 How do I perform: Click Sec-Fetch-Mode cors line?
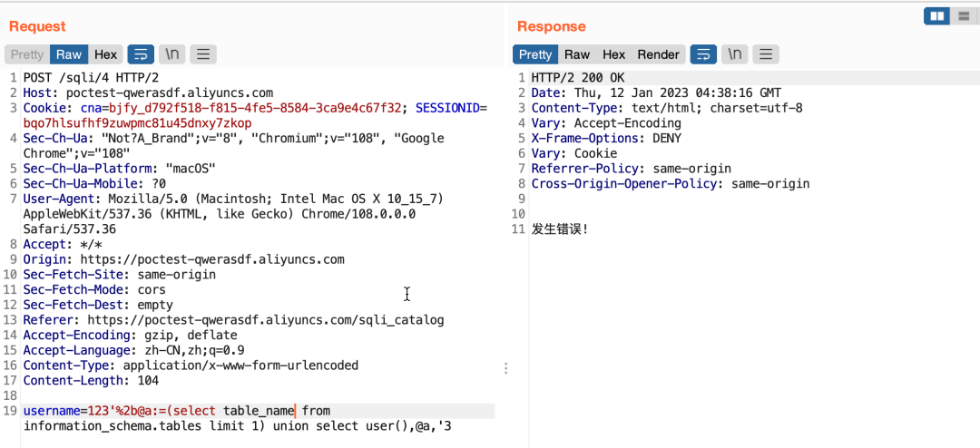94,290
